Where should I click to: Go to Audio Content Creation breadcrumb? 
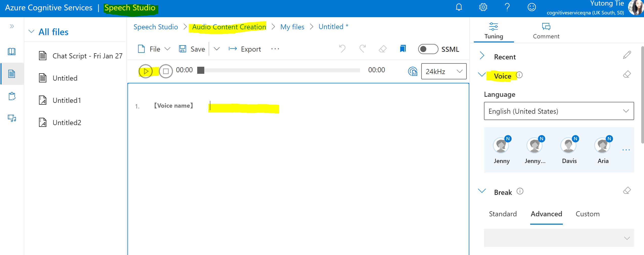point(229,27)
